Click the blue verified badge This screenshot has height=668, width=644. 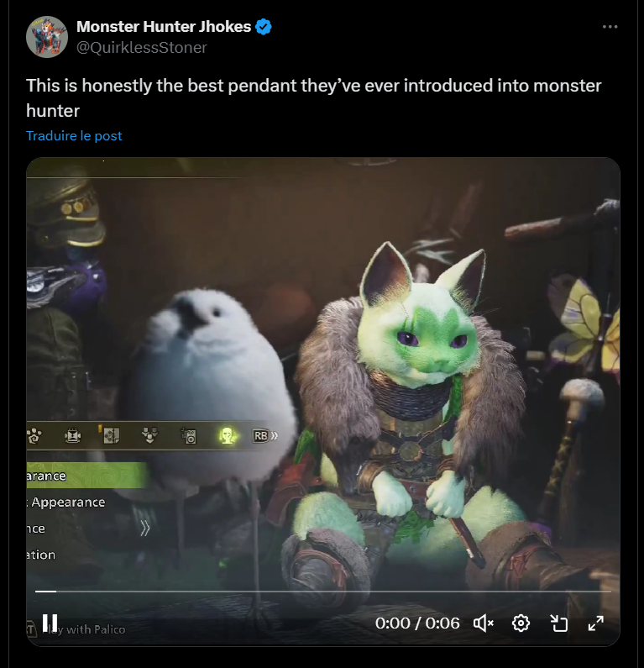[264, 27]
